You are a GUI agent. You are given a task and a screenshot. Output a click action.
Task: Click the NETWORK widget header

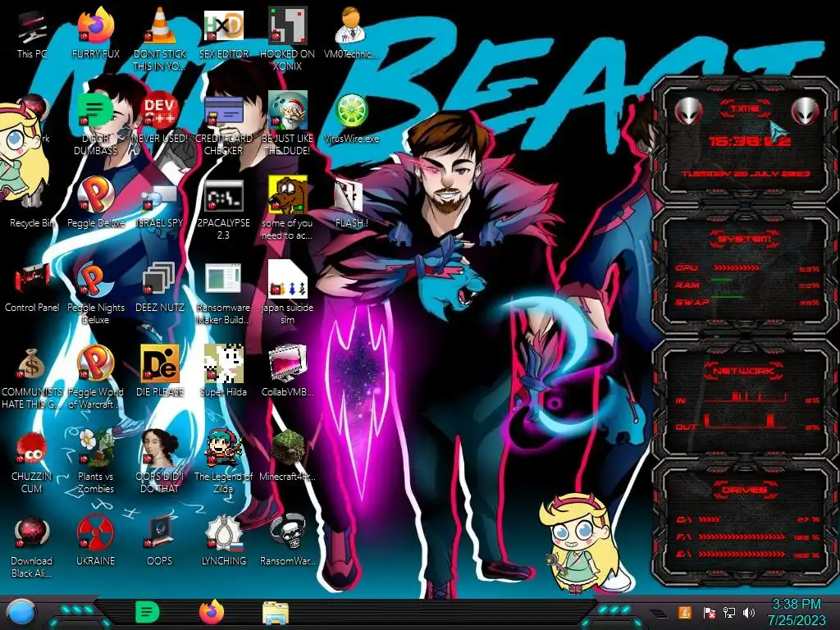point(743,370)
